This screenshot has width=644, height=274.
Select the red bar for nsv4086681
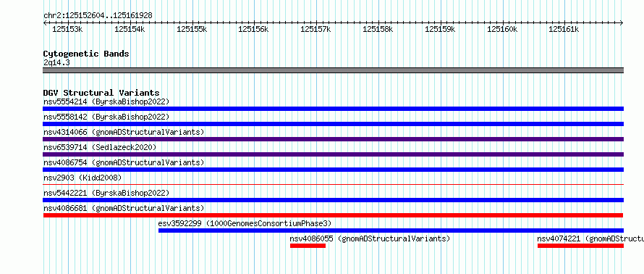click(x=333, y=215)
